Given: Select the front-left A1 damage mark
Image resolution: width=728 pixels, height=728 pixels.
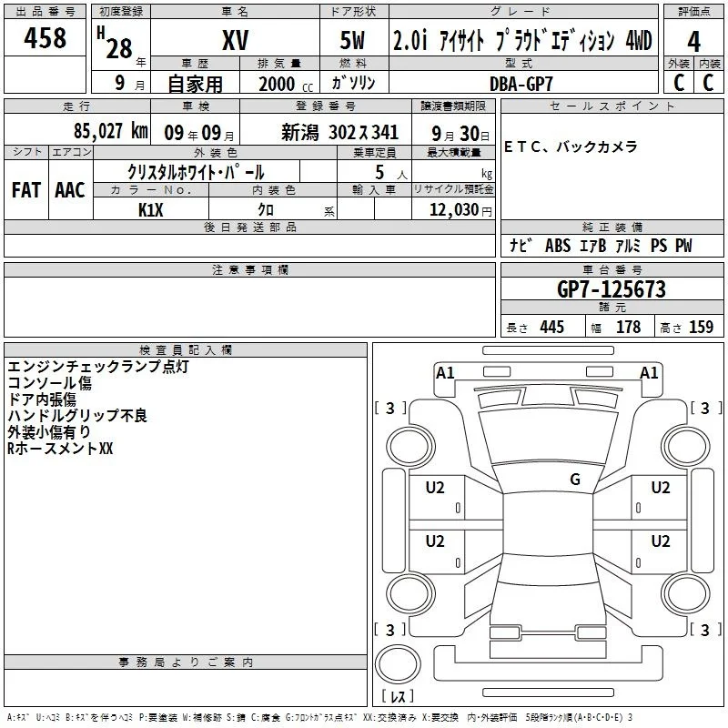Looking at the screenshot, I should click(x=445, y=373).
